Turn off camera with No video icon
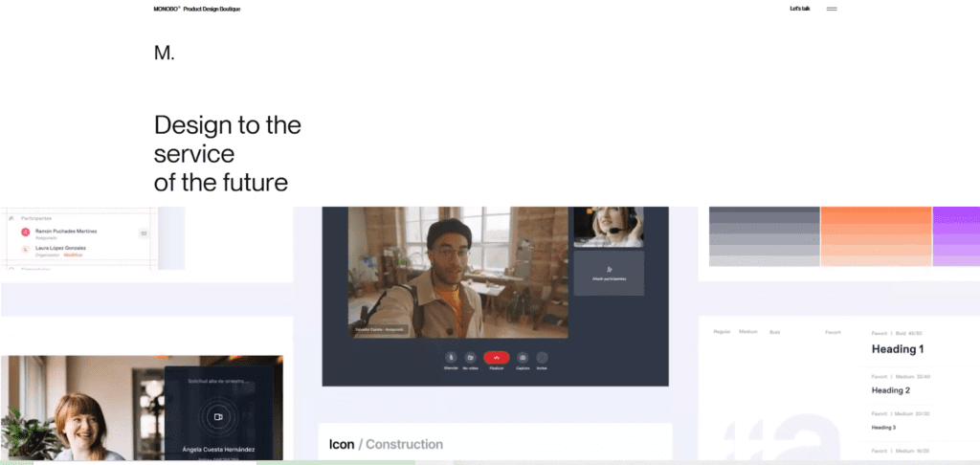Image resolution: width=980 pixels, height=465 pixels. [471, 358]
